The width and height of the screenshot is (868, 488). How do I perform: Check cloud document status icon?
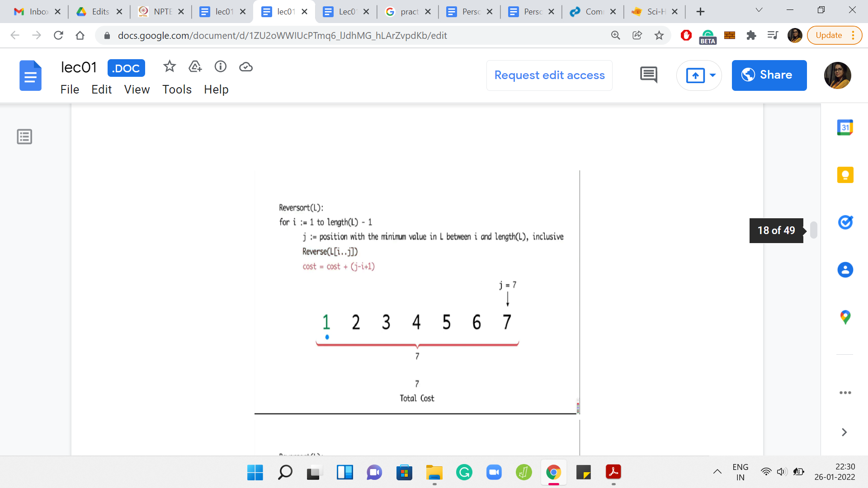coord(245,67)
